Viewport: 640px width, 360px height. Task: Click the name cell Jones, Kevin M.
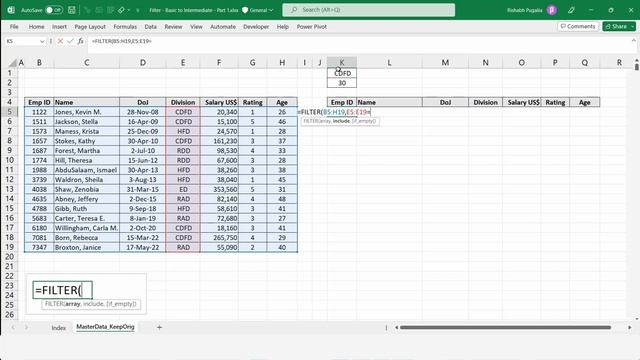(x=86, y=112)
